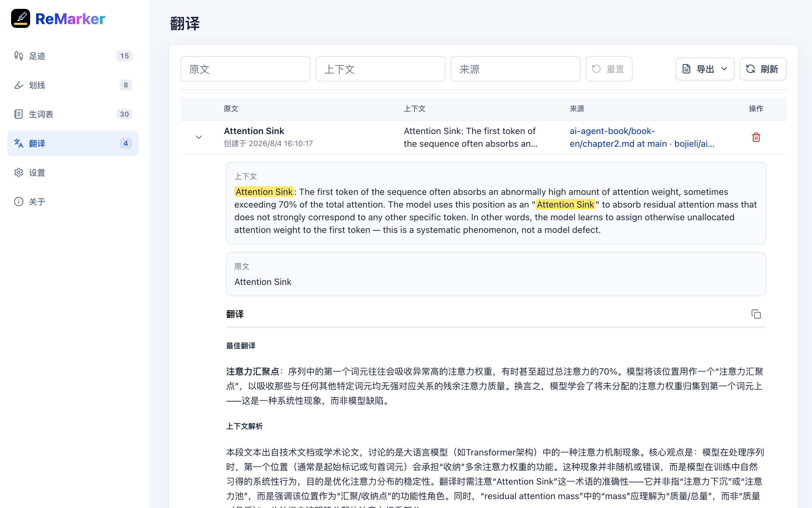
Task: Open 设置 menu item
Action: pyautogui.click(x=73, y=173)
